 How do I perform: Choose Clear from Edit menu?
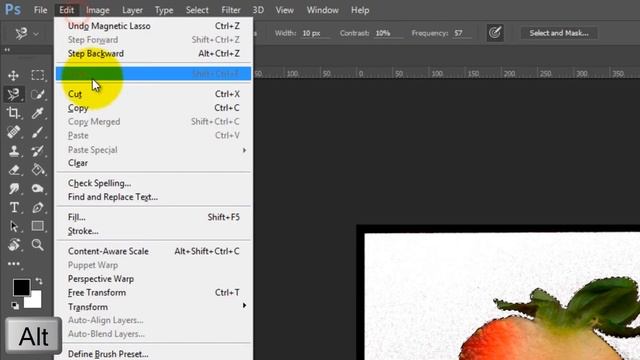(153, 163)
